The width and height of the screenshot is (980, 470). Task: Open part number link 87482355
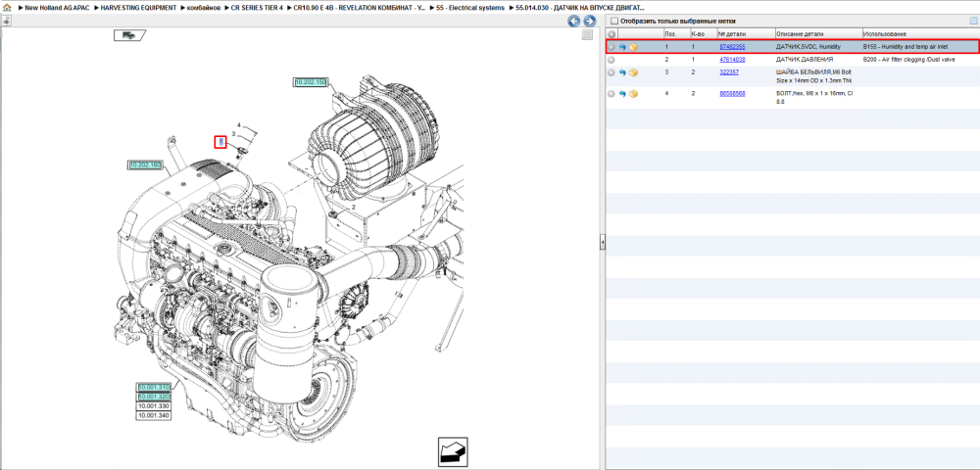coord(732,47)
